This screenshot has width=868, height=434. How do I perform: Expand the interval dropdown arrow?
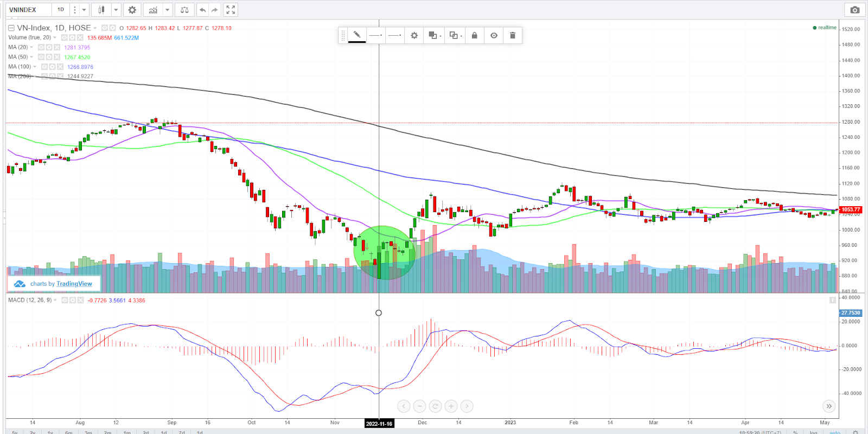pos(84,10)
